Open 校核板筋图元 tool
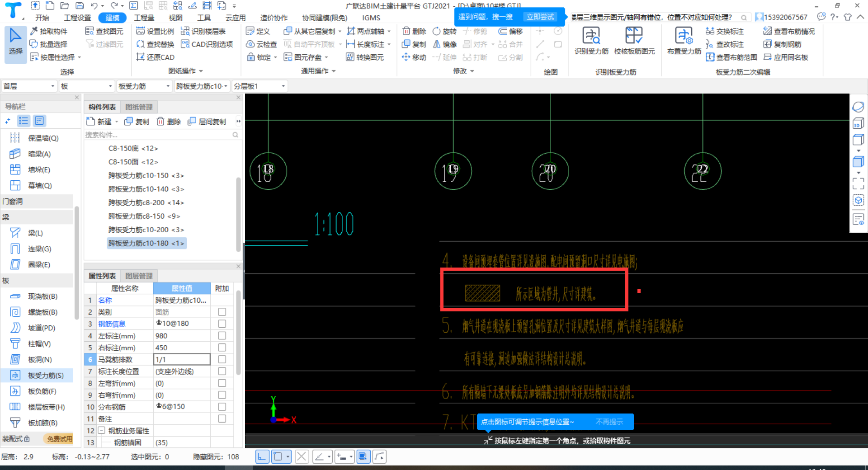Screen dimensions: 868x470 click(x=634, y=41)
